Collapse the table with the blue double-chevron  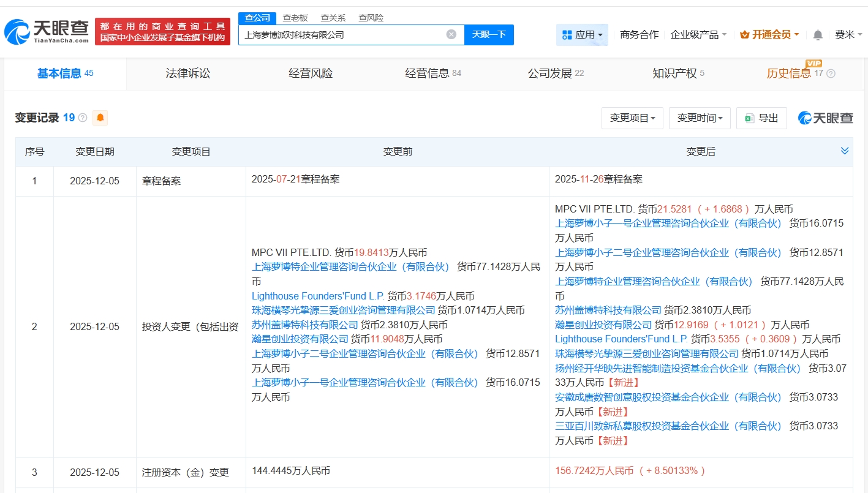845,150
